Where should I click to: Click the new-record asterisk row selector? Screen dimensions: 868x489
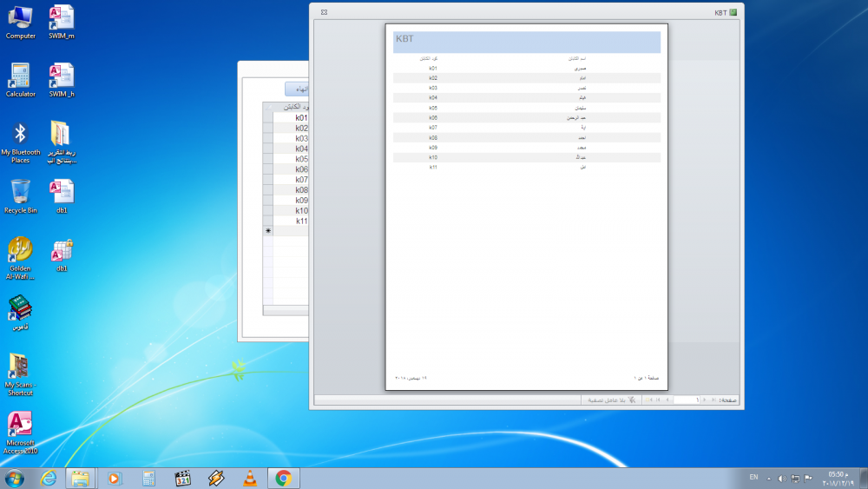(268, 231)
